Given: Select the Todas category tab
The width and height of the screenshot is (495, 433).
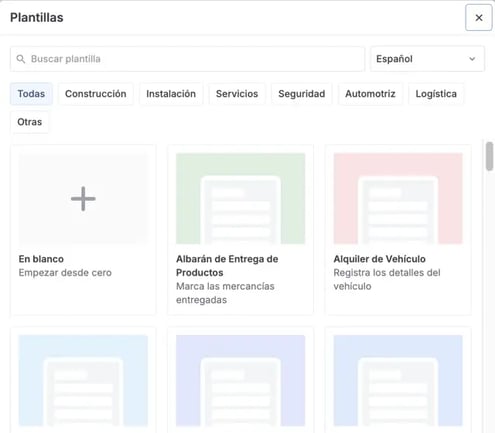Looking at the screenshot, I should click(31, 94).
